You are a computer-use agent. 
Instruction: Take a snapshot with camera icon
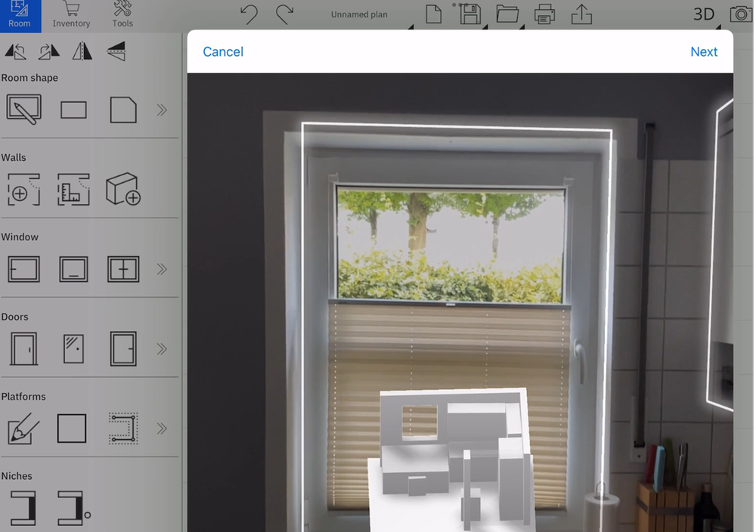tap(742, 14)
